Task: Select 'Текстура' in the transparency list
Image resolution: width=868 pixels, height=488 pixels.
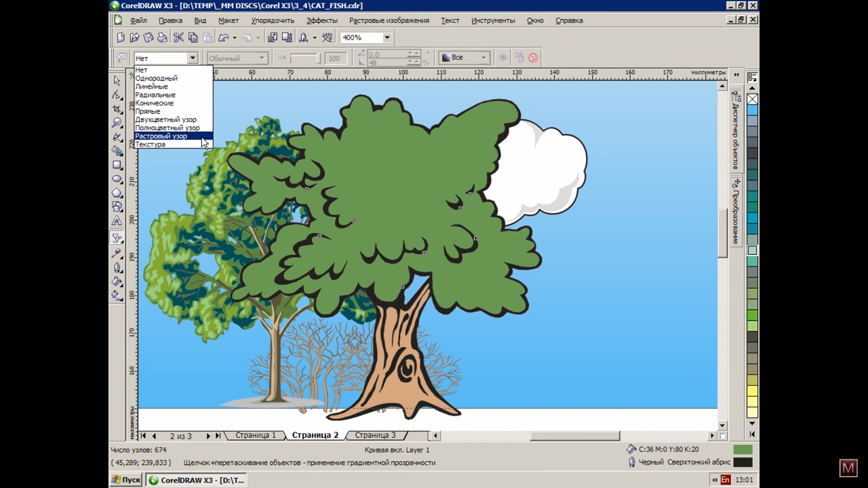Action: click(x=151, y=144)
